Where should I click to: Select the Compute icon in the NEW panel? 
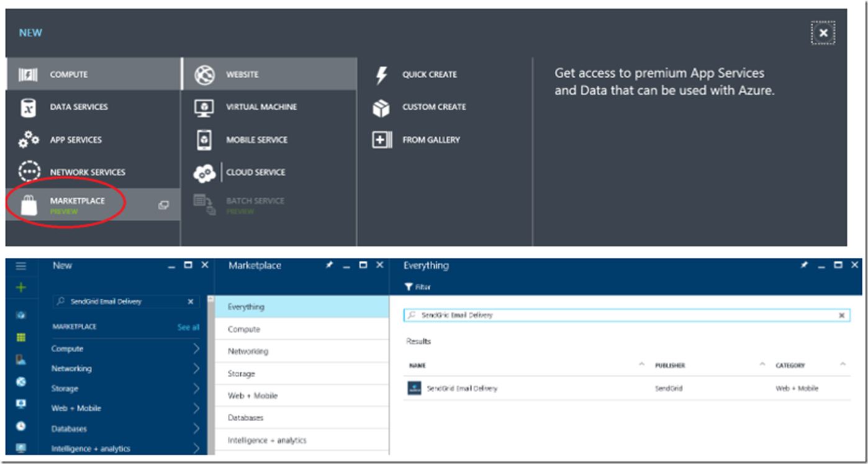pyautogui.click(x=29, y=75)
